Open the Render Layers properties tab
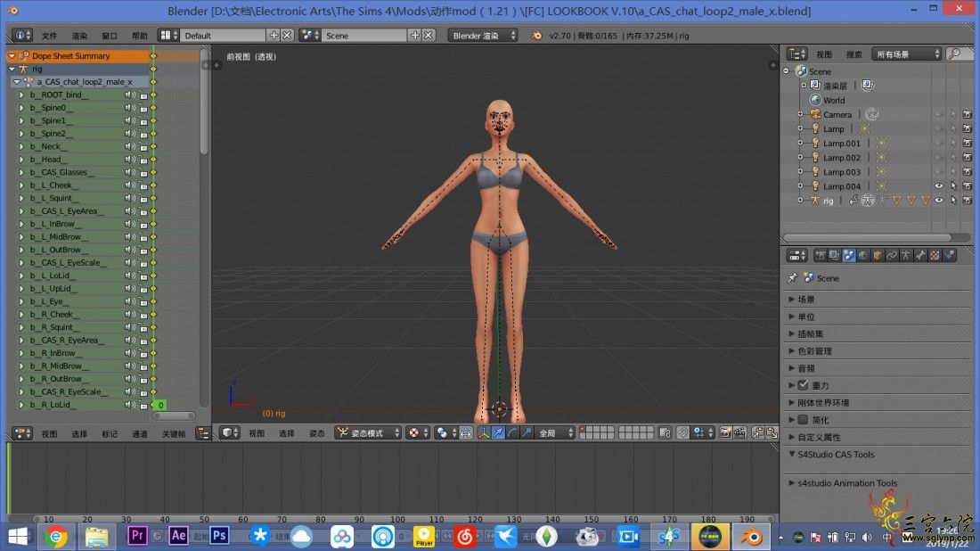This screenshot has width=980, height=551. click(x=834, y=255)
